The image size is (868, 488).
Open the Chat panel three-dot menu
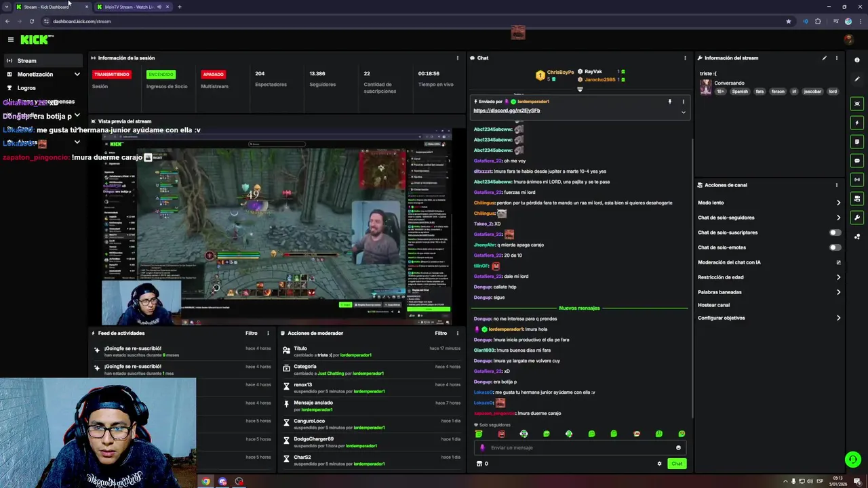coord(685,58)
